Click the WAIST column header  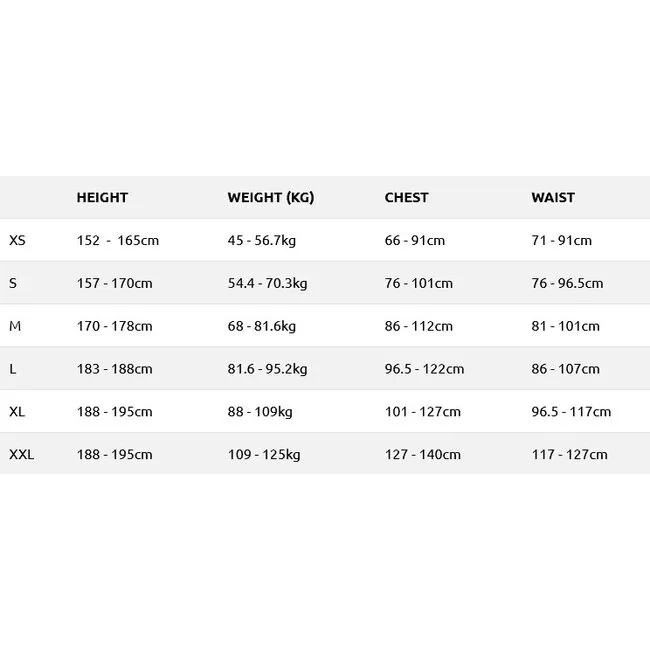553,197
